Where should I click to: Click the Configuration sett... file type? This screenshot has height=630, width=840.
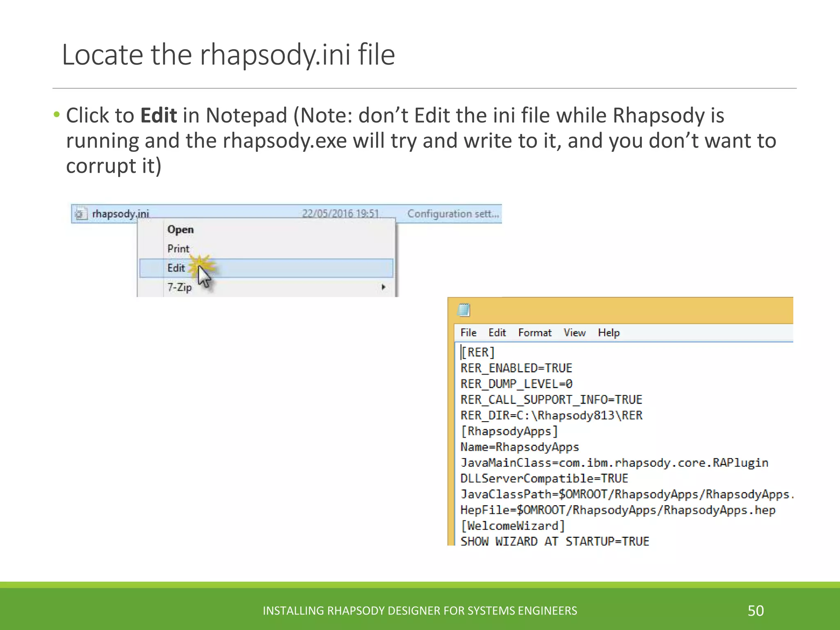[453, 214]
